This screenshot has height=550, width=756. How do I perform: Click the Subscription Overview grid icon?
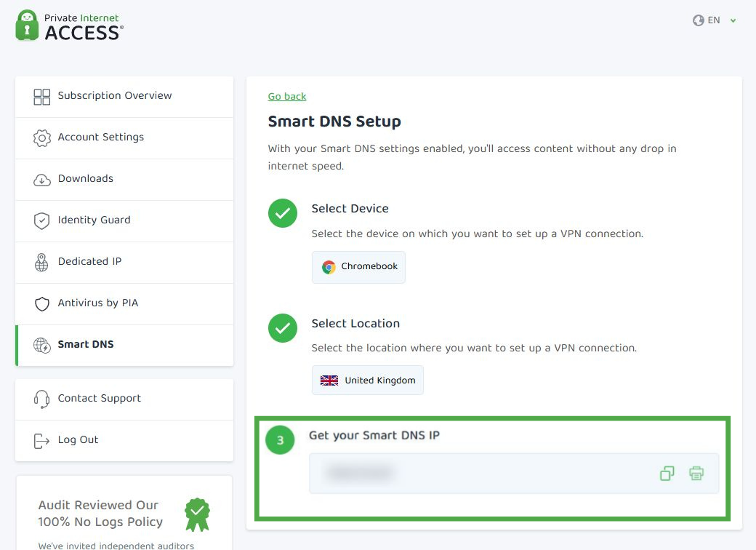click(x=42, y=97)
